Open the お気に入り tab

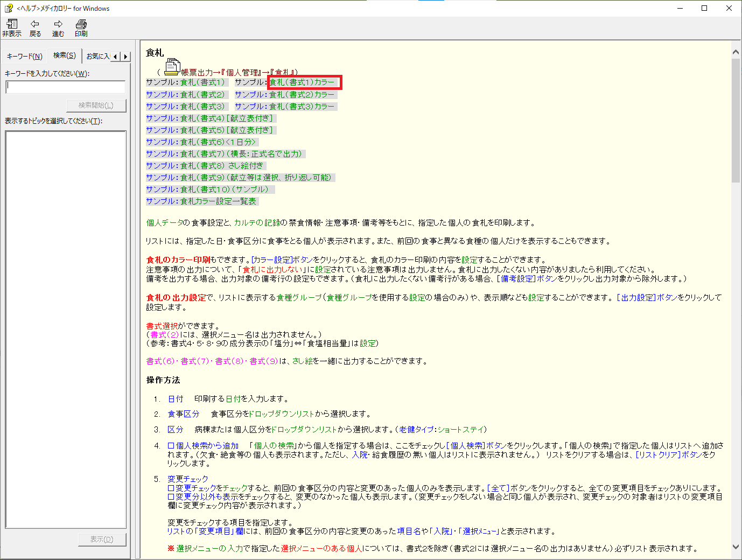point(97,56)
